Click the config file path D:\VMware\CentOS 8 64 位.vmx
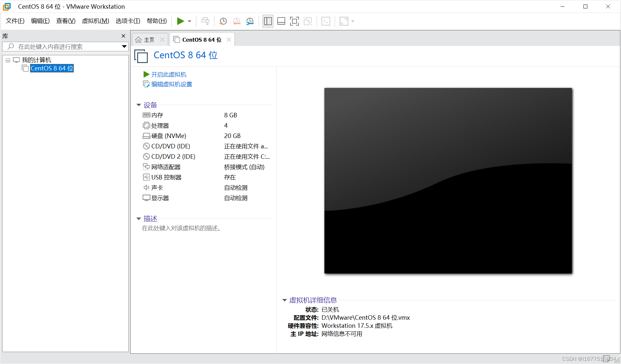The height and width of the screenshot is (364, 621). [x=365, y=318]
